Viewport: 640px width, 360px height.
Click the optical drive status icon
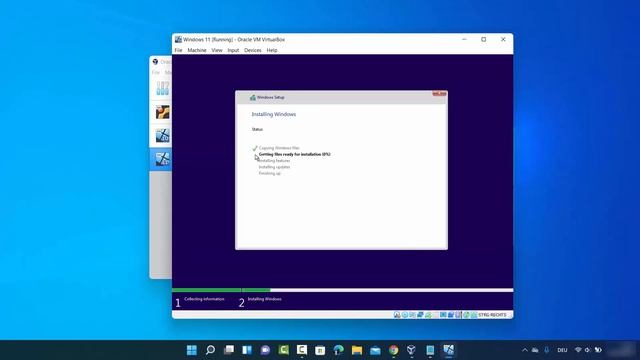pyautogui.click(x=405, y=315)
